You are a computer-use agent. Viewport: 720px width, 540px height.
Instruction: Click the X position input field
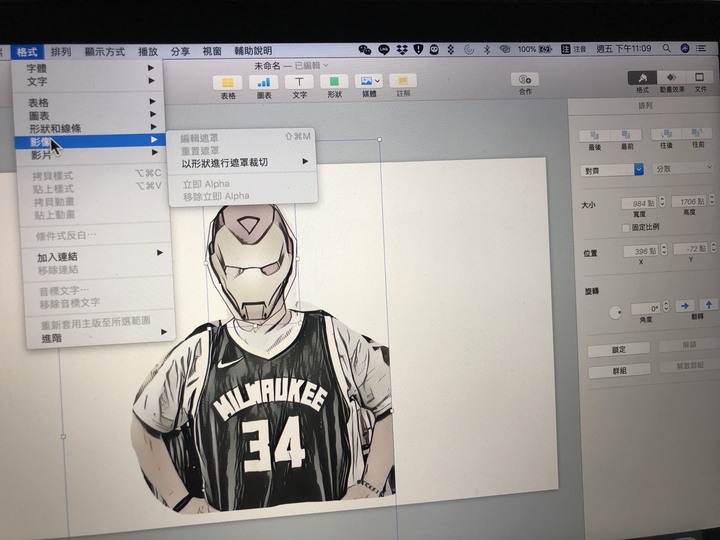point(641,251)
